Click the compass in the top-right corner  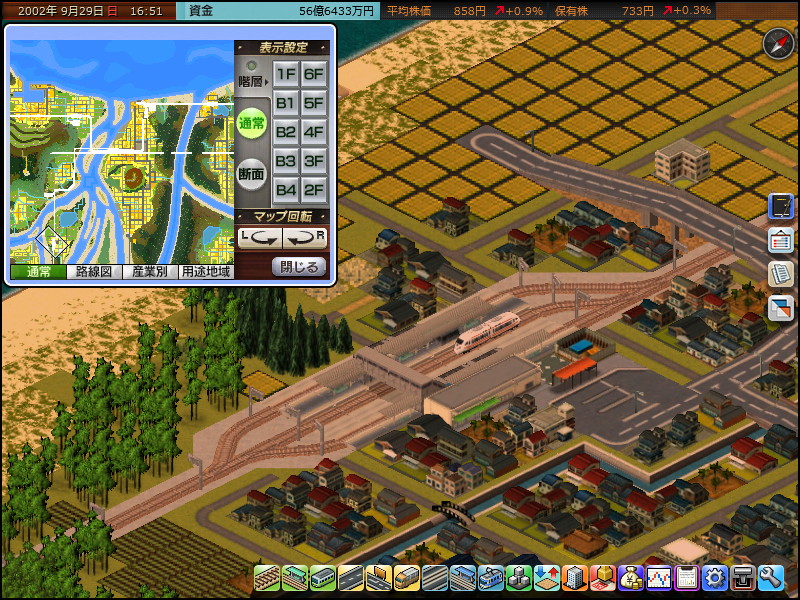(x=778, y=44)
